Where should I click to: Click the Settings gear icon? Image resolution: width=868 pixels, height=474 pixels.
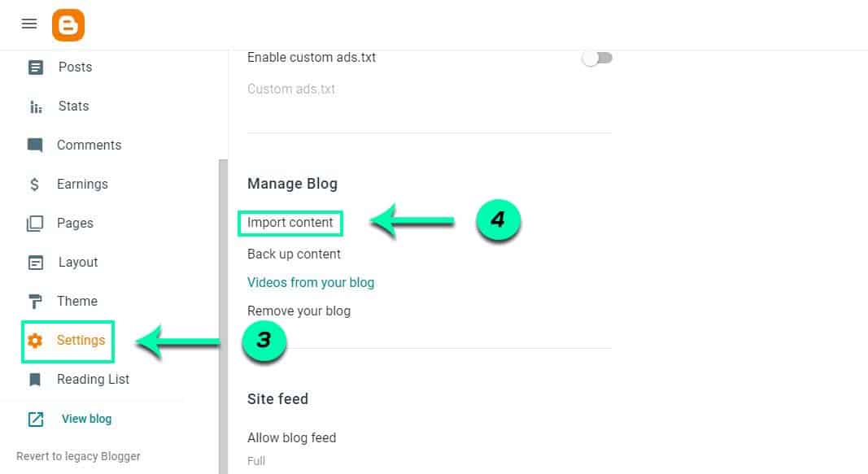coord(35,341)
